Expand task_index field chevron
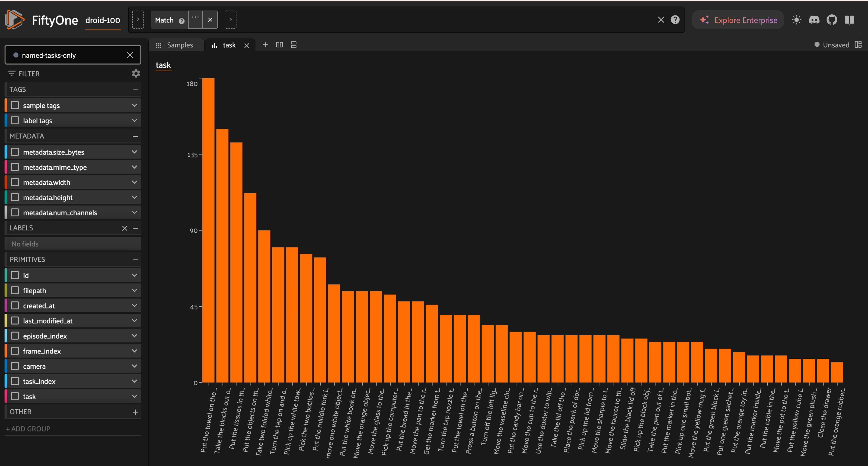 point(135,381)
